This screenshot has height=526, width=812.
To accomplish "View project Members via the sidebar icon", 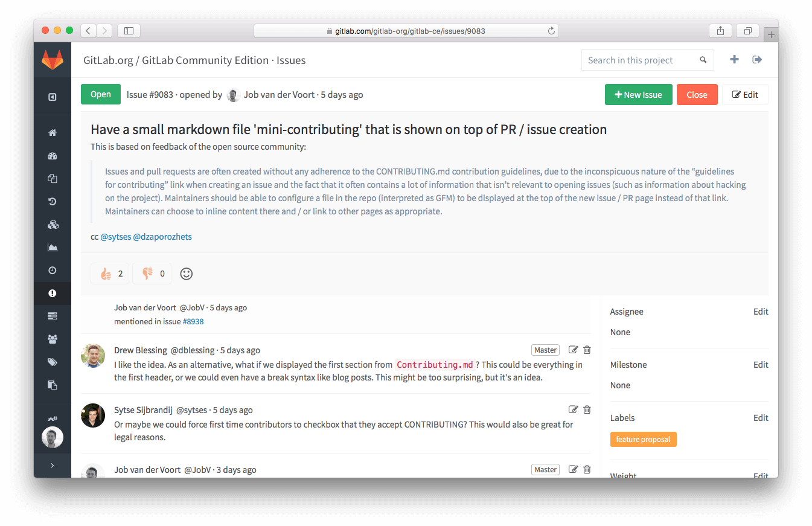I will [x=53, y=339].
